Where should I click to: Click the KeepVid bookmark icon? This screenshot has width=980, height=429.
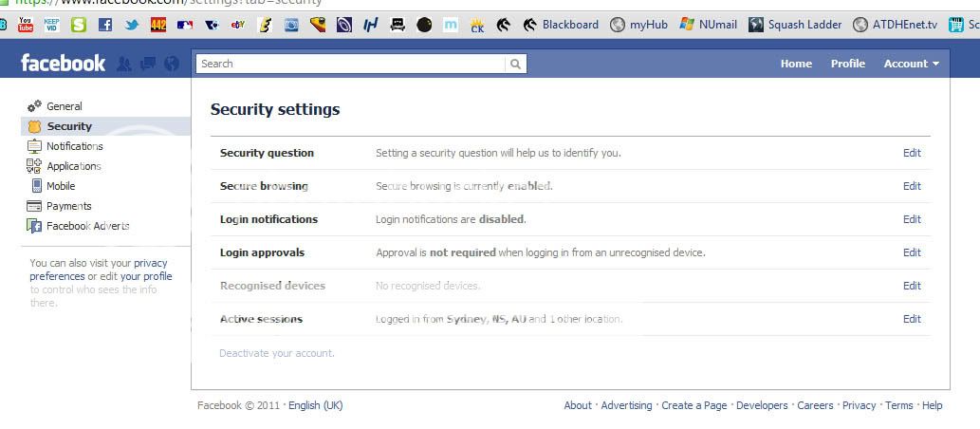[x=52, y=25]
